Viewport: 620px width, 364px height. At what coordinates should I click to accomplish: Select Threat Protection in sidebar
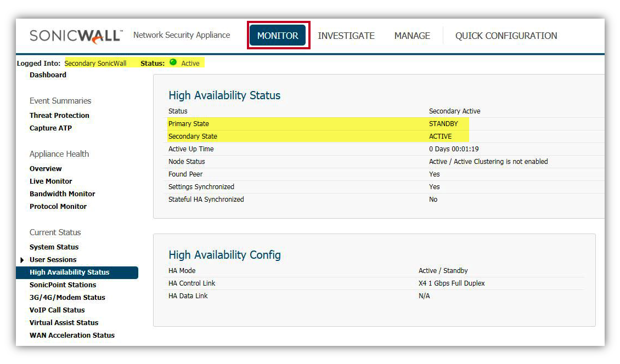coord(59,116)
